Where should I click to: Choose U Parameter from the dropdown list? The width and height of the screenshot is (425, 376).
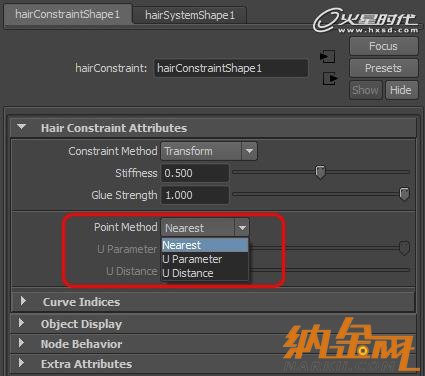click(x=205, y=259)
